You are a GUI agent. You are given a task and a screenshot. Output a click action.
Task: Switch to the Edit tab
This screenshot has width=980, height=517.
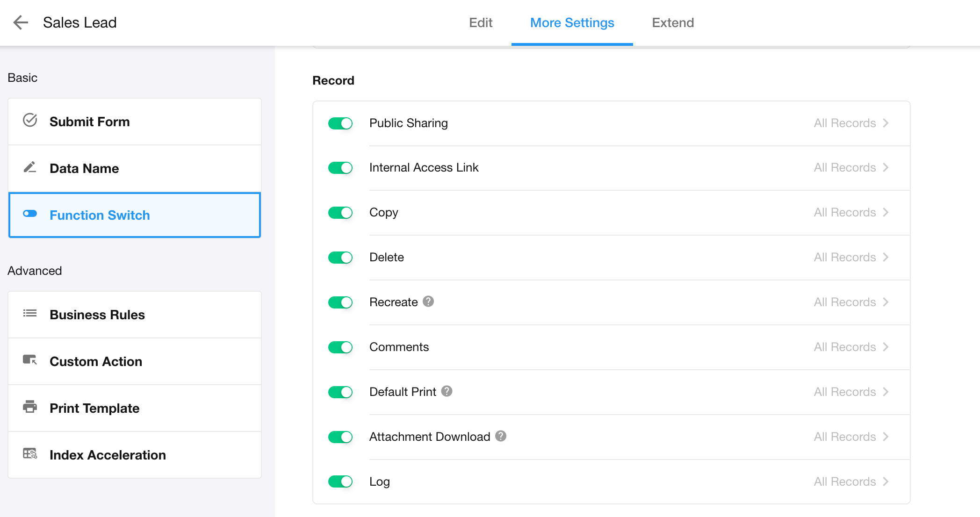(481, 23)
